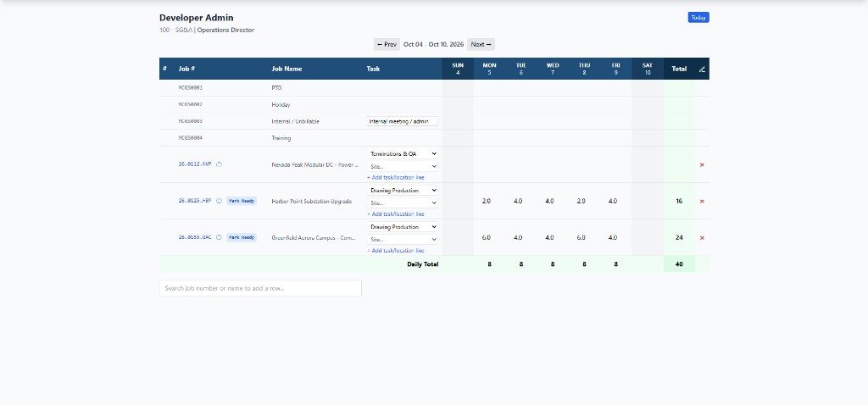This screenshot has height=405, width=868.
Task: Click the pencil edit icon in table header
Action: [x=702, y=69]
